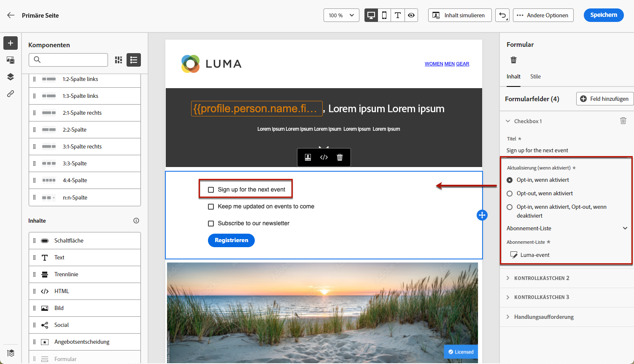634x364 pixels.
Task: Open the layers tree sidebar icon
Action: (11, 77)
